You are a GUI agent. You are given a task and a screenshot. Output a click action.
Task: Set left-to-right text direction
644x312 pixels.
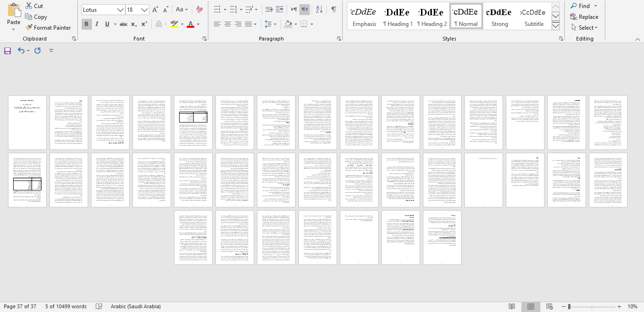pyautogui.click(x=294, y=9)
